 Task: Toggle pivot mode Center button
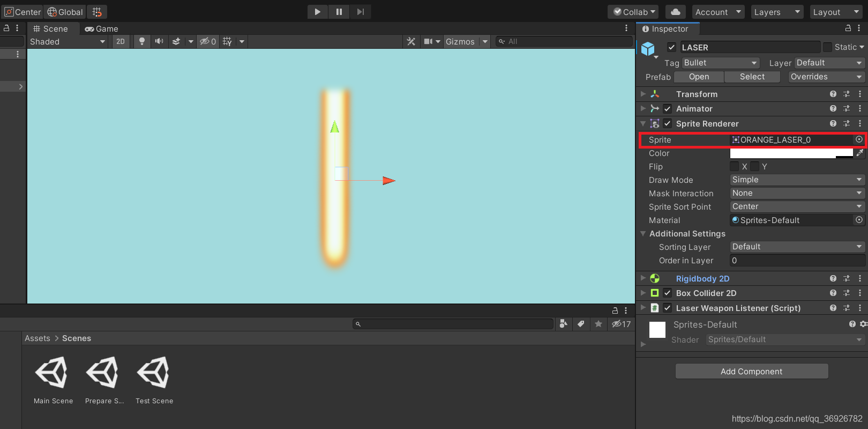tap(23, 12)
